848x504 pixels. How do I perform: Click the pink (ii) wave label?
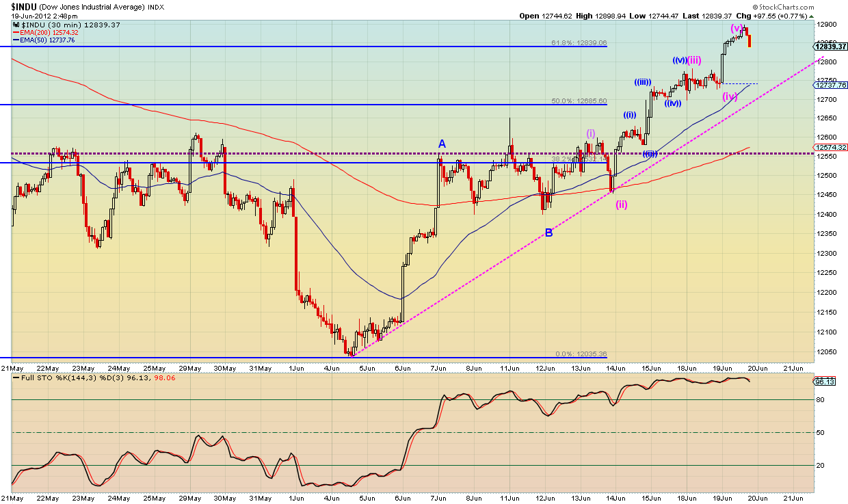[621, 204]
